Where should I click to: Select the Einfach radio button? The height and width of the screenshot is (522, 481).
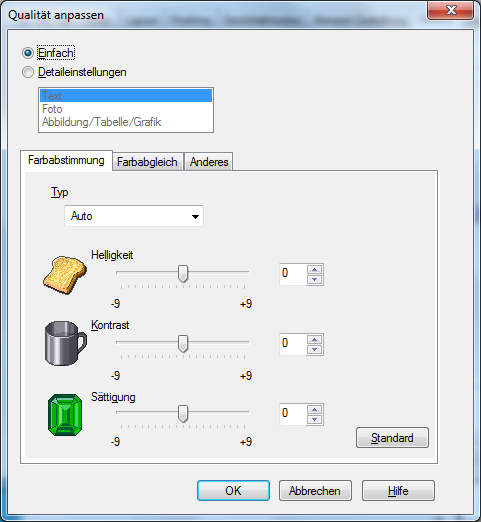click(x=28, y=53)
